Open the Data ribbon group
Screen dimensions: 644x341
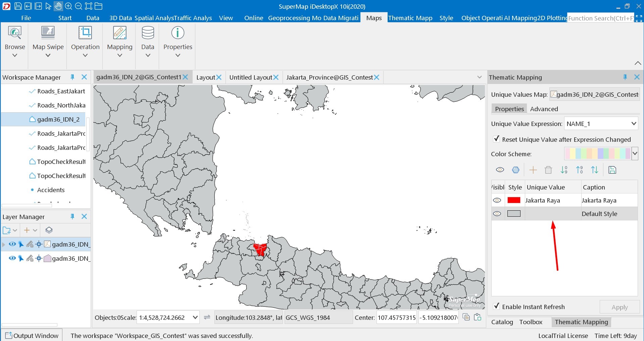point(148,42)
